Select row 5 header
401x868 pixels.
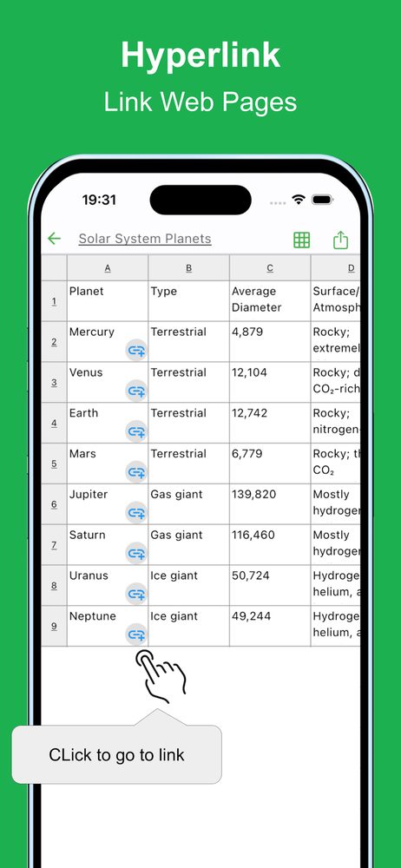(55, 464)
